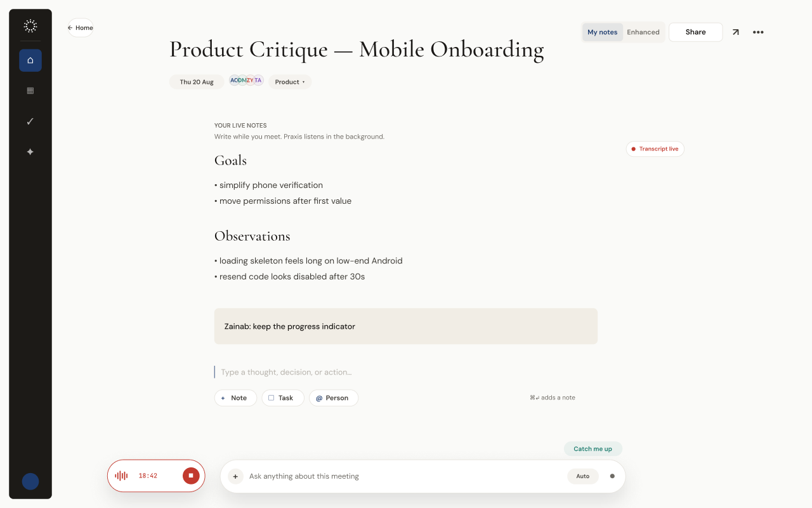Open the Home icon in sidebar
Screen dimensions: 812x508
(x=30, y=60)
